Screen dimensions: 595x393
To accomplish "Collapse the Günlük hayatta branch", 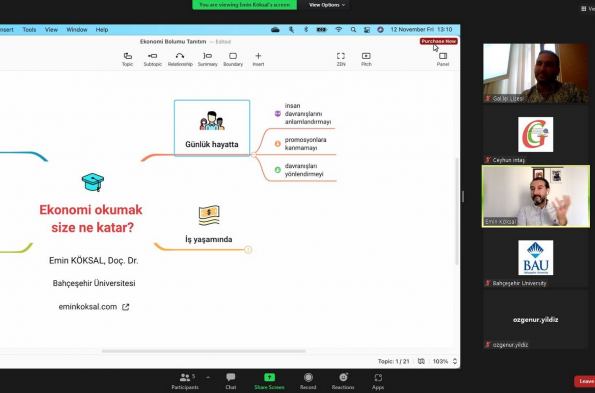I will 254,155.
